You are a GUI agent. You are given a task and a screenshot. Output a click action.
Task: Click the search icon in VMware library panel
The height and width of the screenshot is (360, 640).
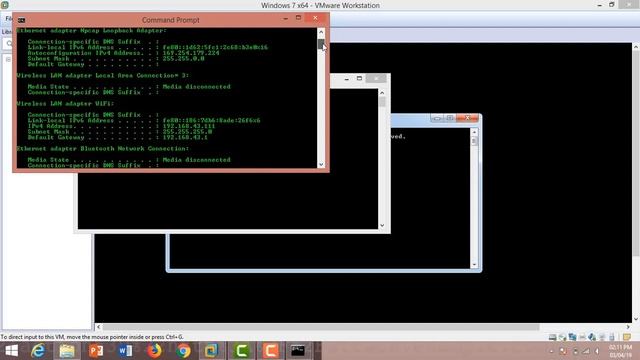9,44
